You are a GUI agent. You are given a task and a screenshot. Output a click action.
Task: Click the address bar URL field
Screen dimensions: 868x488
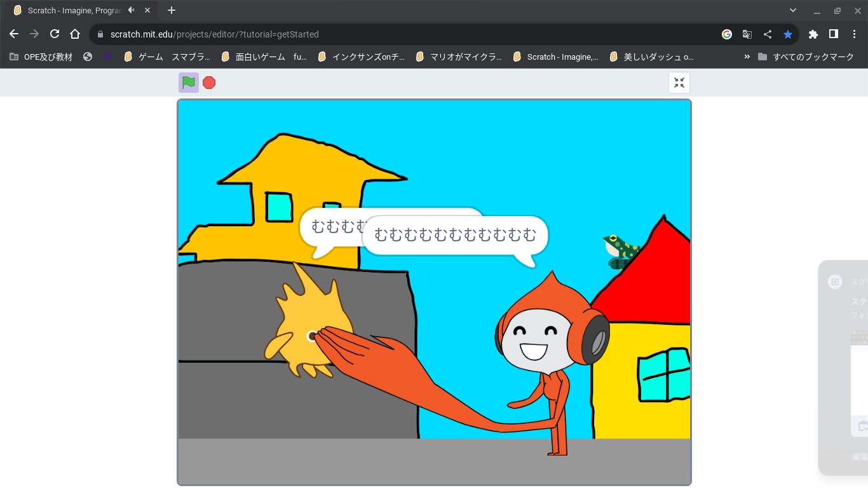point(381,34)
